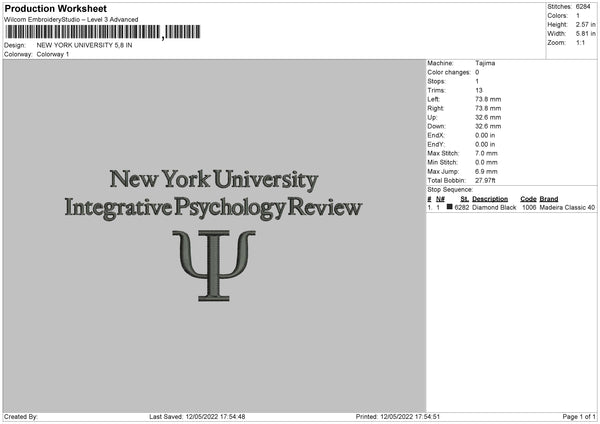This screenshot has width=600, height=424.
Task: Click the Color changes value 0
Action: [477, 72]
